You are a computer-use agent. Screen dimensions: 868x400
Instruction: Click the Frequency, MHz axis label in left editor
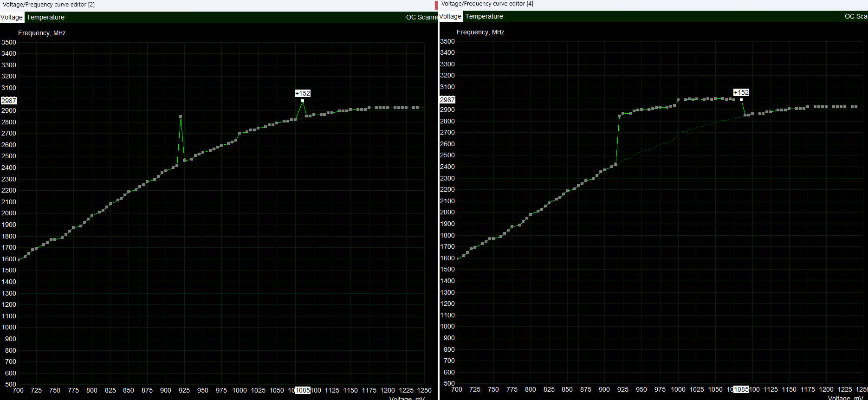click(42, 33)
